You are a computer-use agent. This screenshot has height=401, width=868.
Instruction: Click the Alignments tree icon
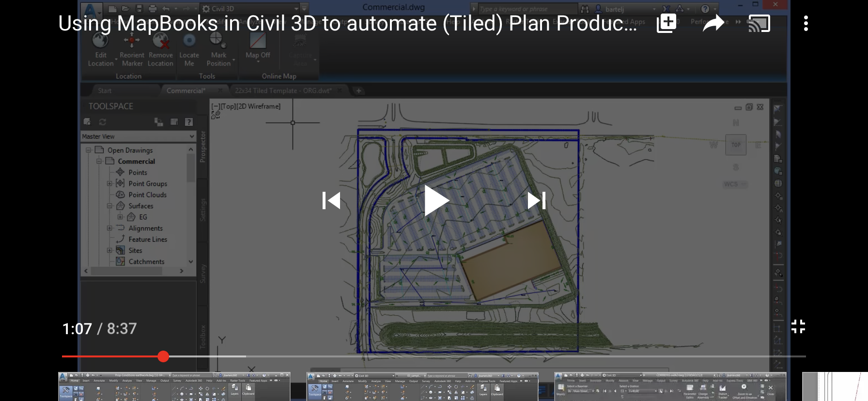click(x=121, y=228)
